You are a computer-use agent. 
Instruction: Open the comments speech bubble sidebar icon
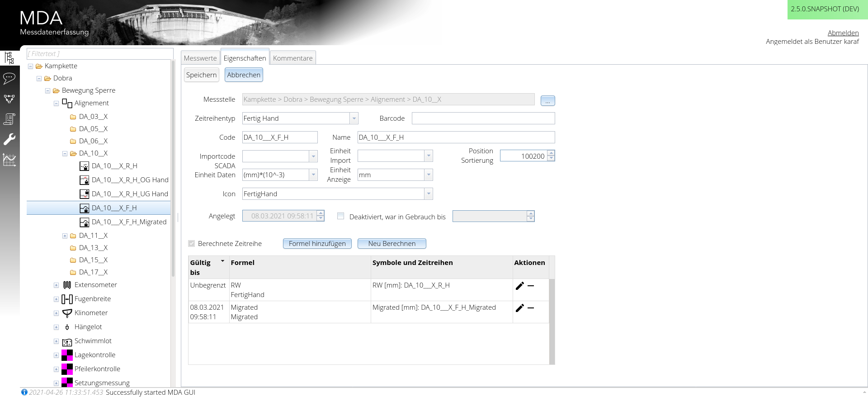pos(9,78)
